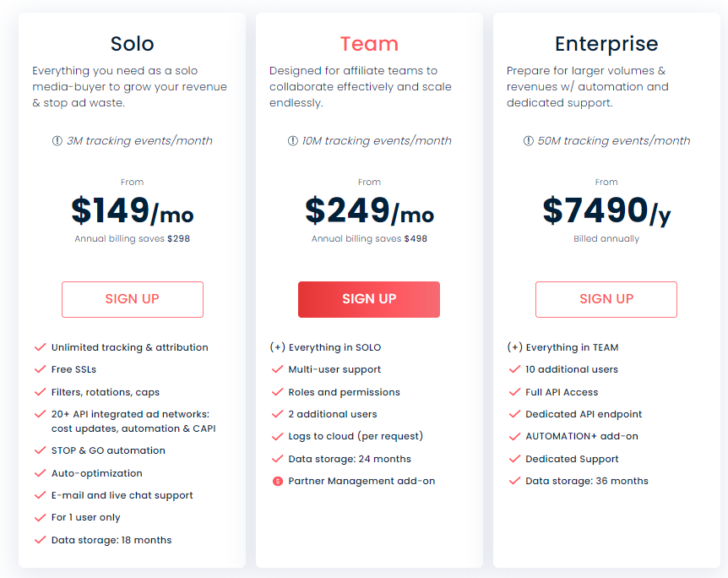Click the plus icon beside Everything in SOLO
Viewport: 728px width, 578px height.
278,347
